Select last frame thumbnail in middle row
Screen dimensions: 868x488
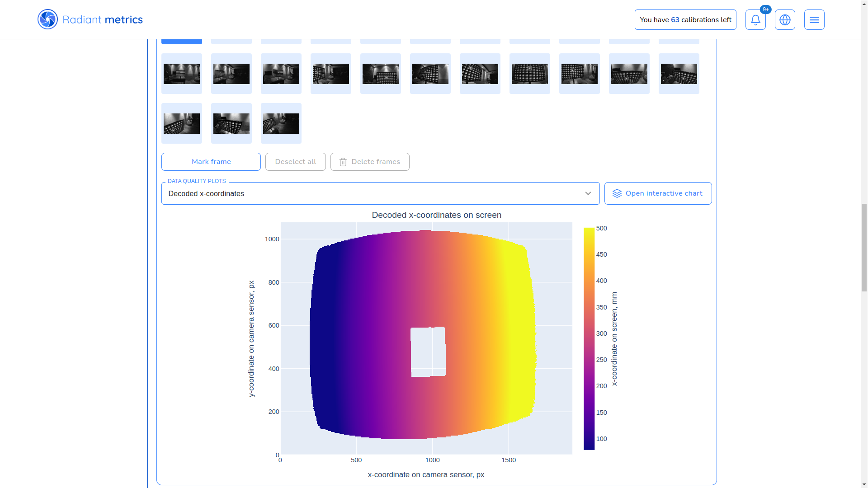[x=679, y=74]
